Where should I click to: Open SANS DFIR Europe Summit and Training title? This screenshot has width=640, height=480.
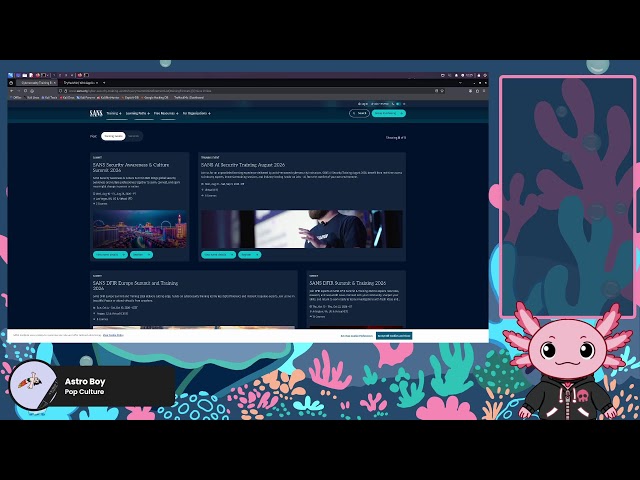pos(135,285)
